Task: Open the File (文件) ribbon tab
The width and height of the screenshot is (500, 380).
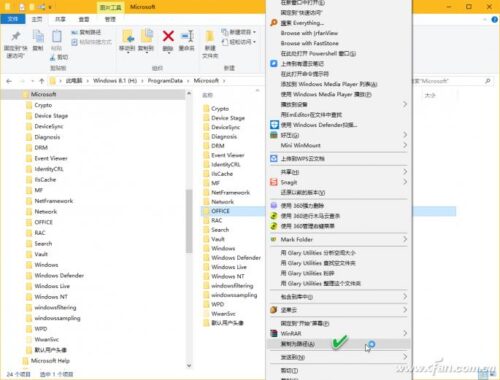Action: 13,19
